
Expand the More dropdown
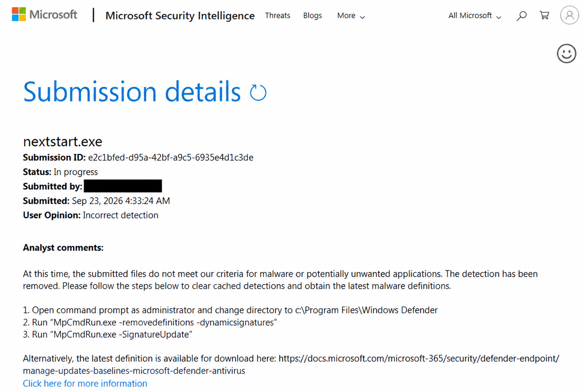[x=351, y=16]
